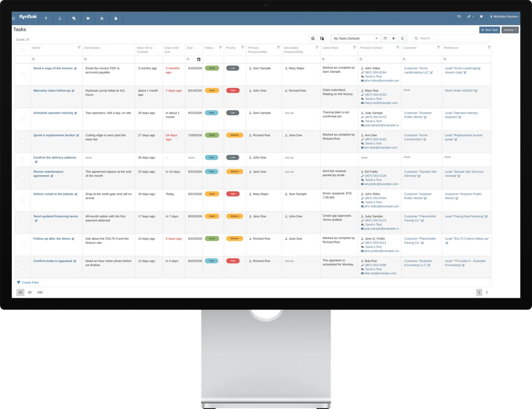Screen dimensions: 532x409
Task: Open the Name column filter icon
Action: click(x=79, y=47)
